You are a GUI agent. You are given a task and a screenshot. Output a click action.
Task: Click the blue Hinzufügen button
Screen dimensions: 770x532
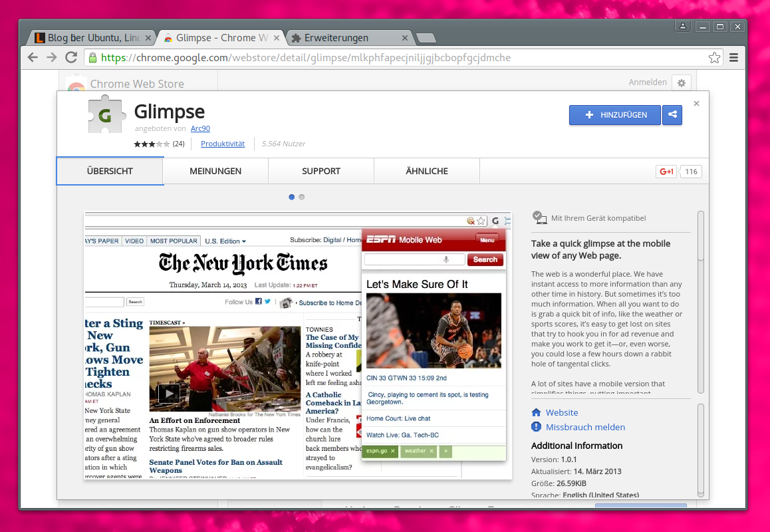point(614,115)
